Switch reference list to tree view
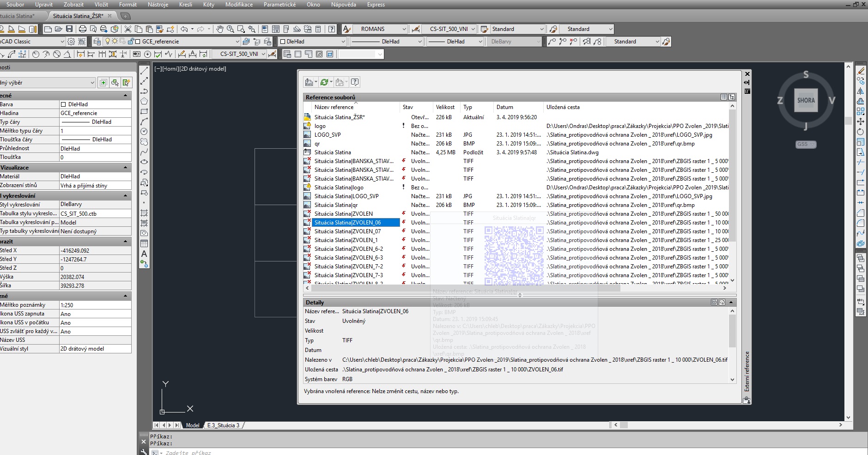Screen dimensions: 868x455 click(x=732, y=97)
